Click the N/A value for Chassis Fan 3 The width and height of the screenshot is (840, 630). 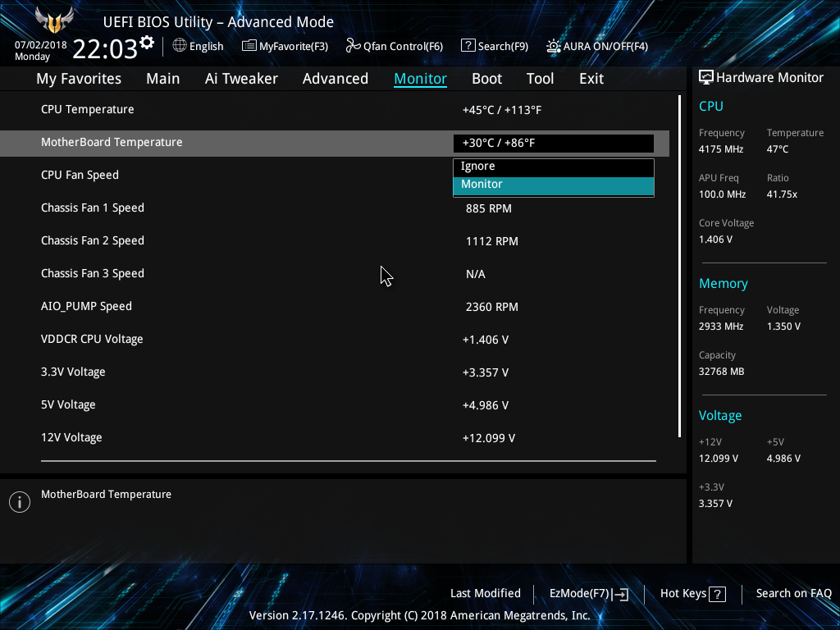pyautogui.click(x=475, y=274)
